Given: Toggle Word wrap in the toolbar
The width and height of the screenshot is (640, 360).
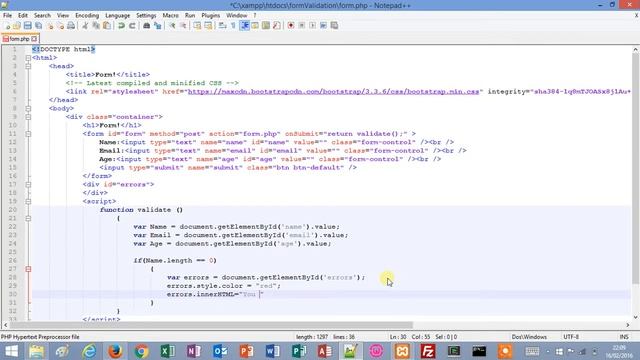Looking at the screenshot, I should point(222,26).
